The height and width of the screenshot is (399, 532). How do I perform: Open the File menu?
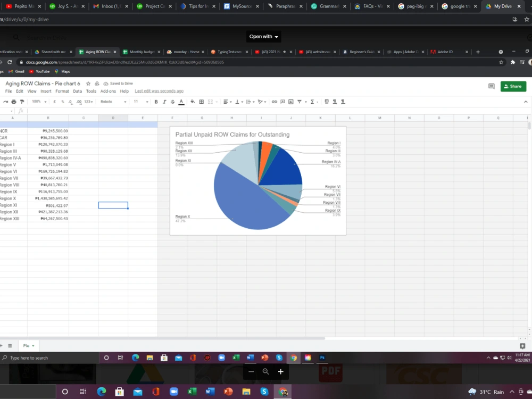9,92
